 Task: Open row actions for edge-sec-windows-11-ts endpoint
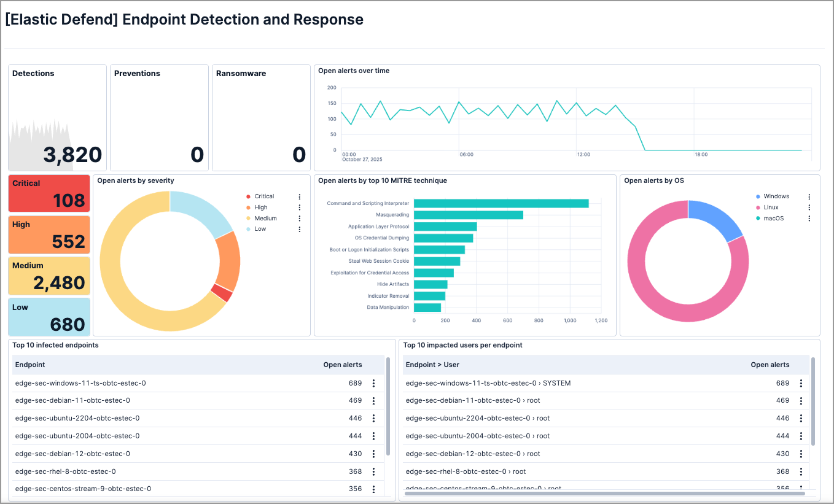coord(374,383)
